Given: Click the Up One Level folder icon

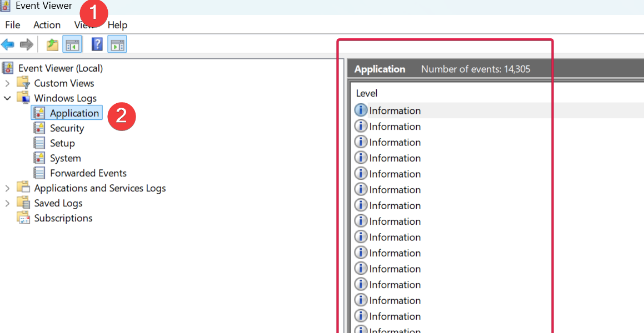Looking at the screenshot, I should [52, 44].
